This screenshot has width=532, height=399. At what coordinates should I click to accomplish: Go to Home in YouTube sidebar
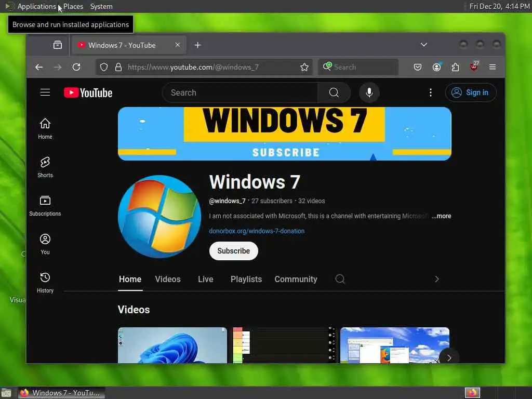[x=45, y=129]
